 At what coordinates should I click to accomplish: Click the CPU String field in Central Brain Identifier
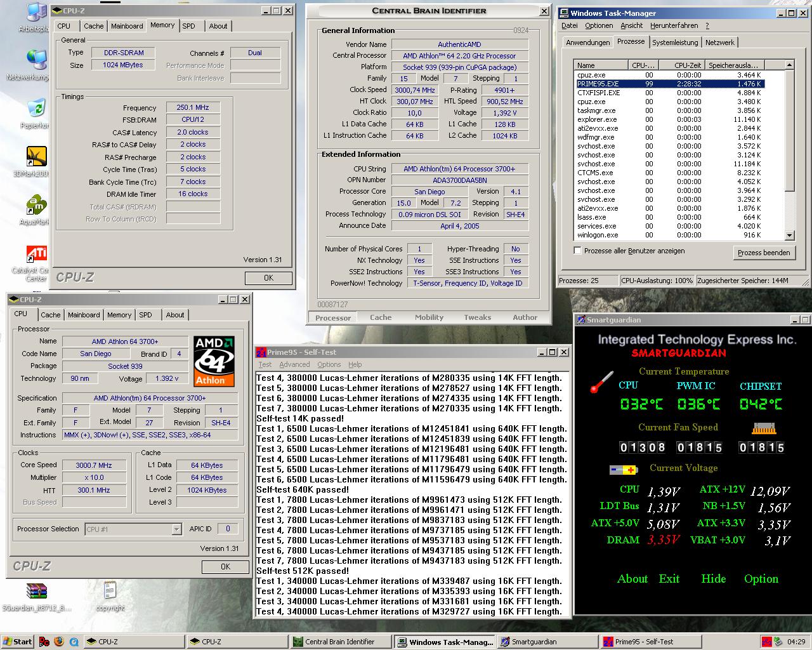pyautogui.click(x=459, y=169)
